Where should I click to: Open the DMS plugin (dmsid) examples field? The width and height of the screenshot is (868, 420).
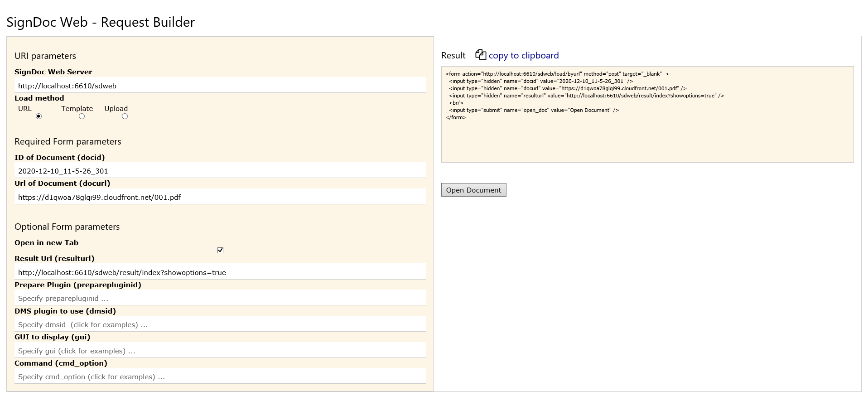tap(220, 324)
